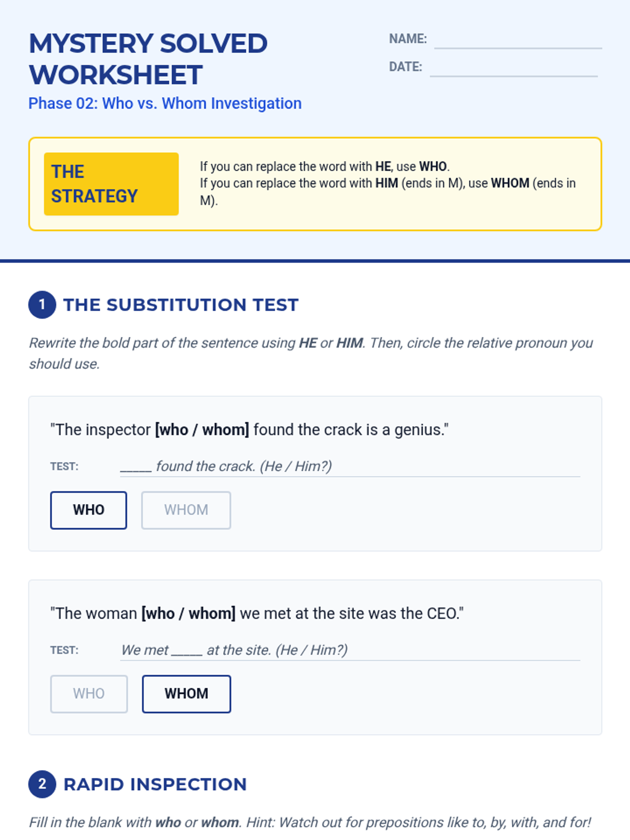Click the woman at the site sentence
The height and width of the screenshot is (840, 630).
(257, 613)
